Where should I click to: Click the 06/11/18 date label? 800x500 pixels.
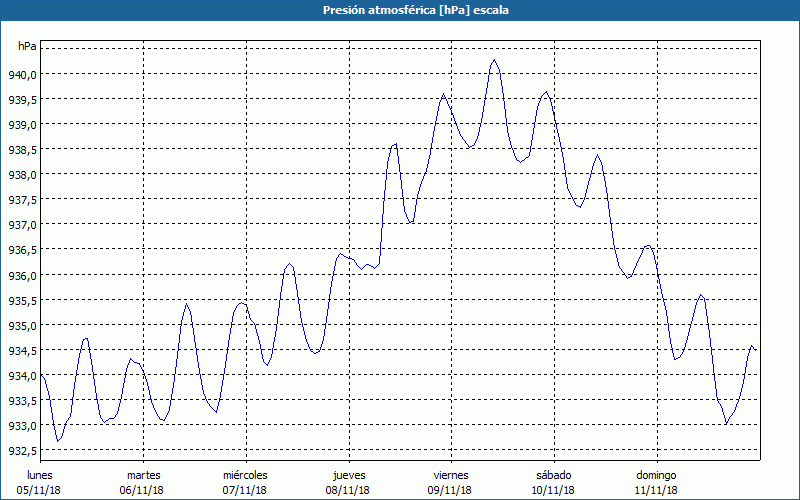coord(142,490)
